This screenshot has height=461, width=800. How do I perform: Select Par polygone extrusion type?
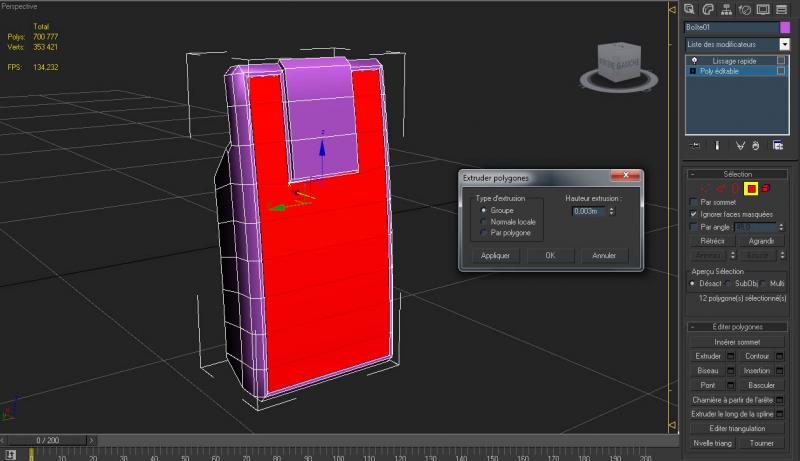(484, 233)
